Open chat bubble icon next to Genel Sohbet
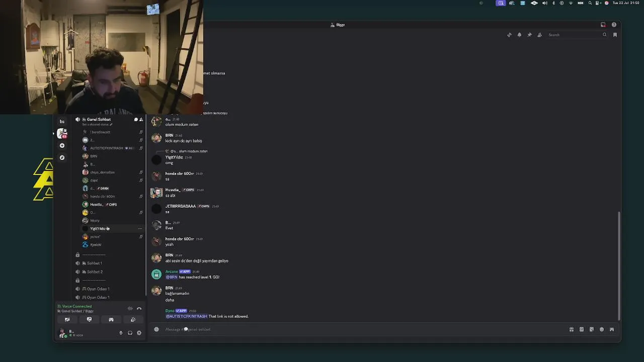 pos(136,120)
